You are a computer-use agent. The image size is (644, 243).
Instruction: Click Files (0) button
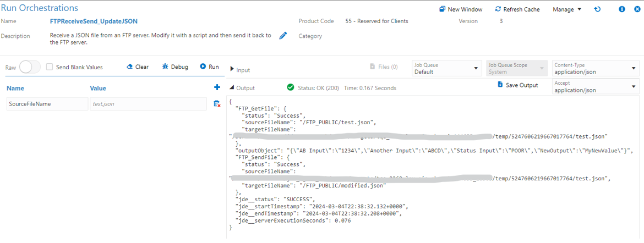click(x=384, y=67)
